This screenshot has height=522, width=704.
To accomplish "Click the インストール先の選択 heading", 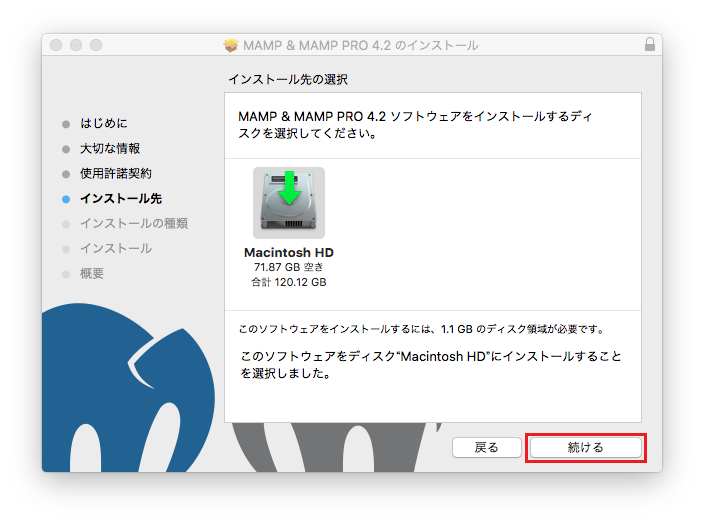I will tap(288, 79).
